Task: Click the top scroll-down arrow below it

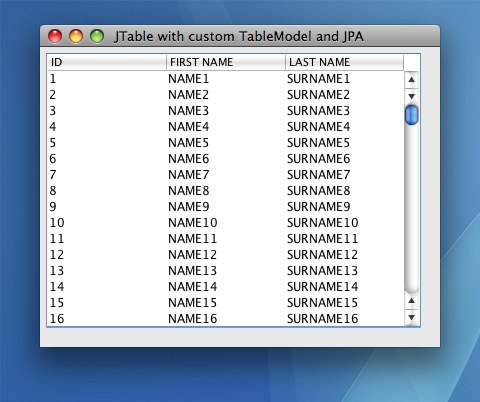Action: click(x=411, y=96)
